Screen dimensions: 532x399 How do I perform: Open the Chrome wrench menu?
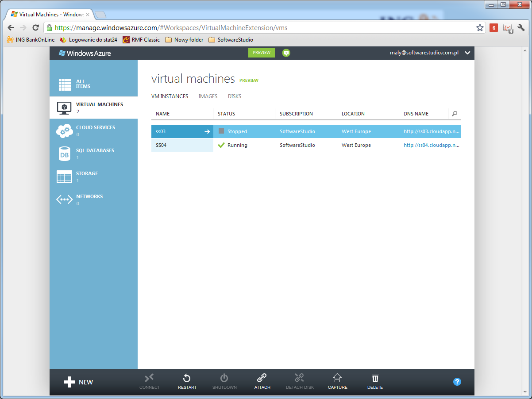coord(521,28)
